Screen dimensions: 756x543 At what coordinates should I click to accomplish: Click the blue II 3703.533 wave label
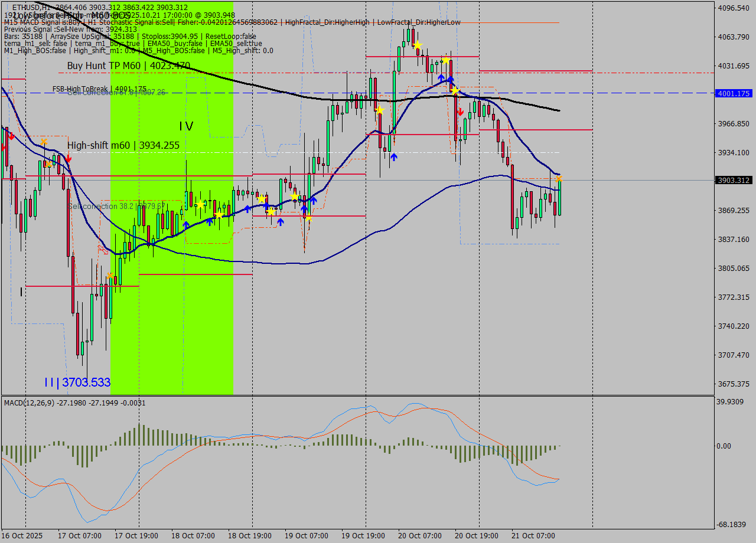point(77,382)
